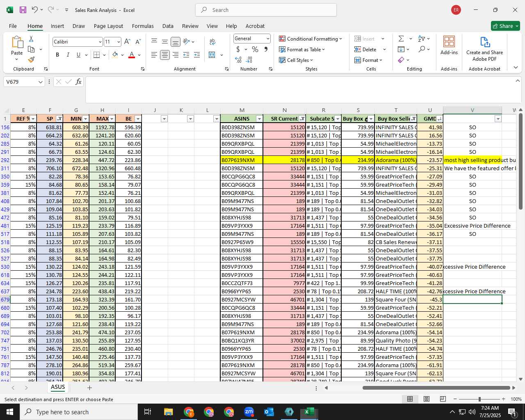Open the Font name dropdown
Image resolution: width=525 pixels, height=420 pixels.
click(x=100, y=42)
